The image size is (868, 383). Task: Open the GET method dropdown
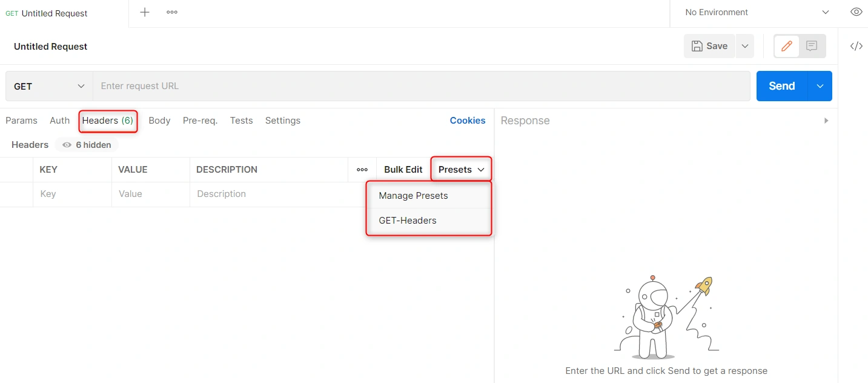point(49,86)
